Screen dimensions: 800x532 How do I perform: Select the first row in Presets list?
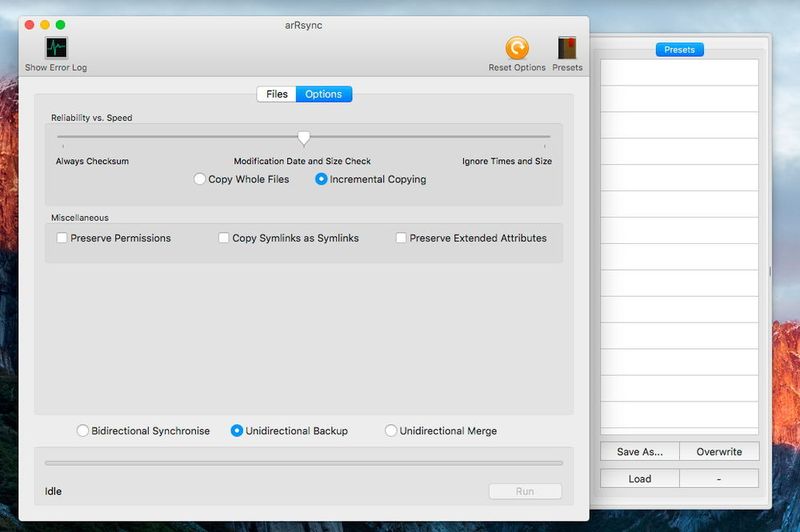click(679, 72)
